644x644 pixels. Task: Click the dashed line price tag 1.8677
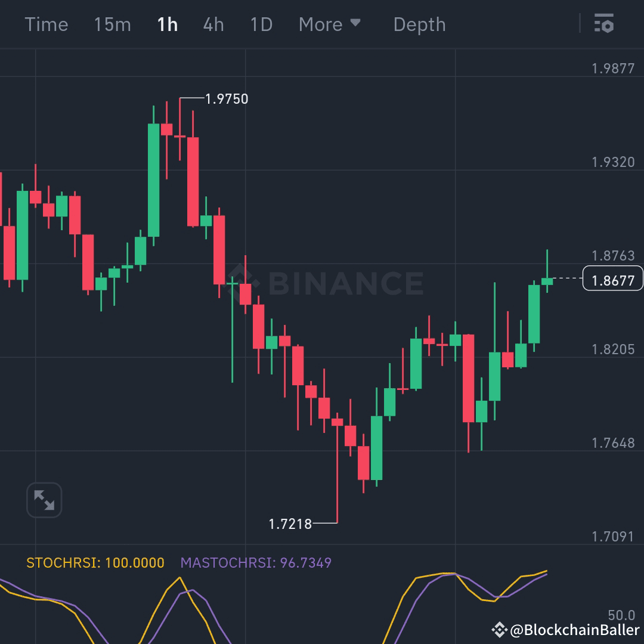coord(613,278)
